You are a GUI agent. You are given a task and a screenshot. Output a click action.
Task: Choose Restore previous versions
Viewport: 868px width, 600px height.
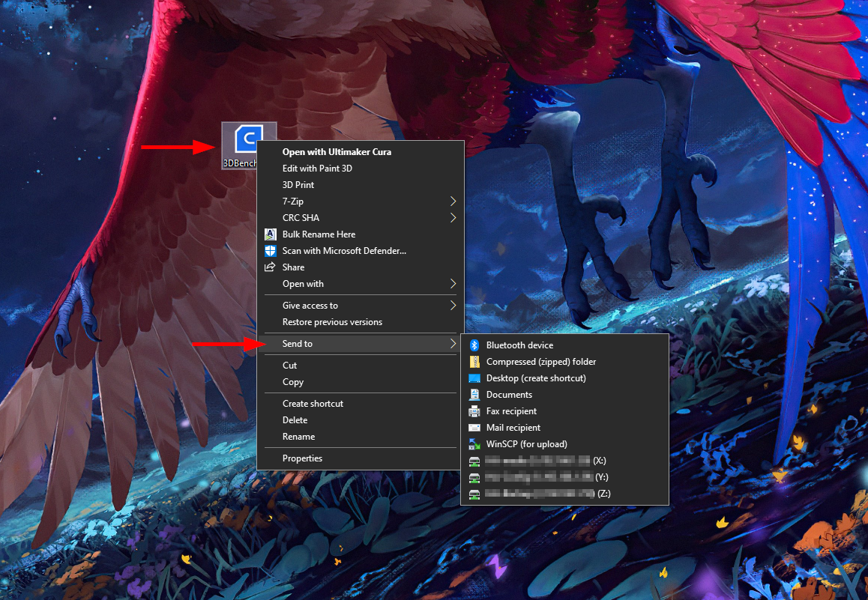click(x=361, y=322)
